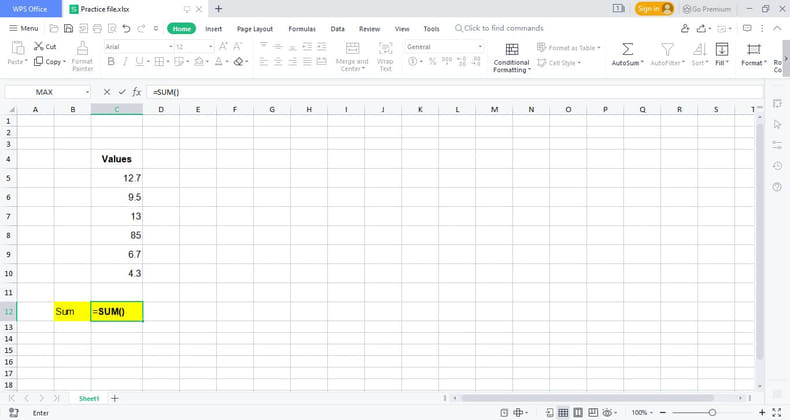790x420 pixels.
Task: Click the Sort button
Action: 700,54
